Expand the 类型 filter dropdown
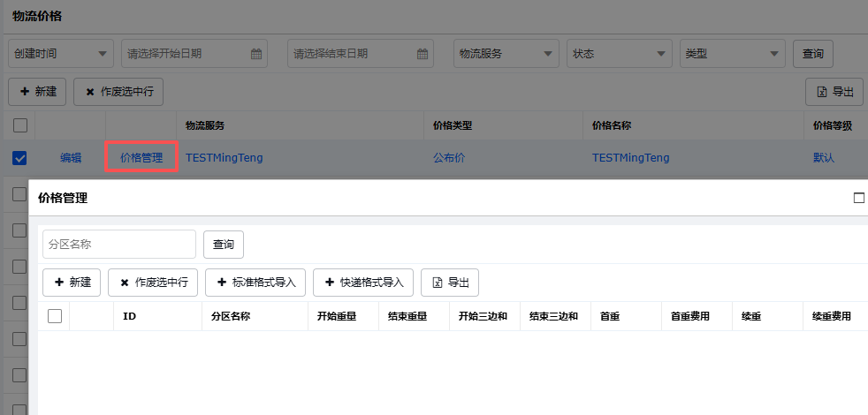868x415 pixels. (x=733, y=54)
